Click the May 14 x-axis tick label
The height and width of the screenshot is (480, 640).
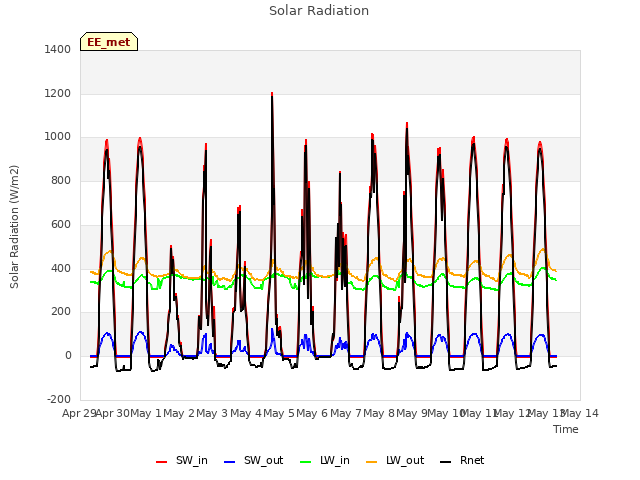click(580, 413)
